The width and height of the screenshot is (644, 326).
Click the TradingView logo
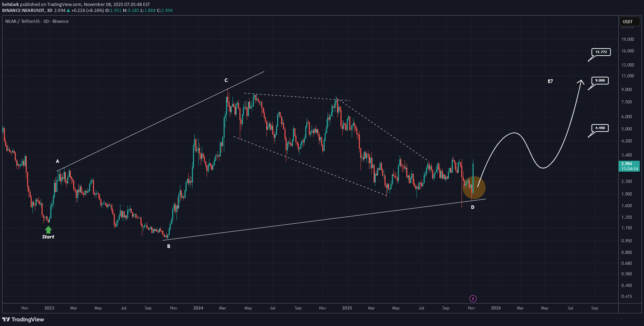(x=23, y=319)
